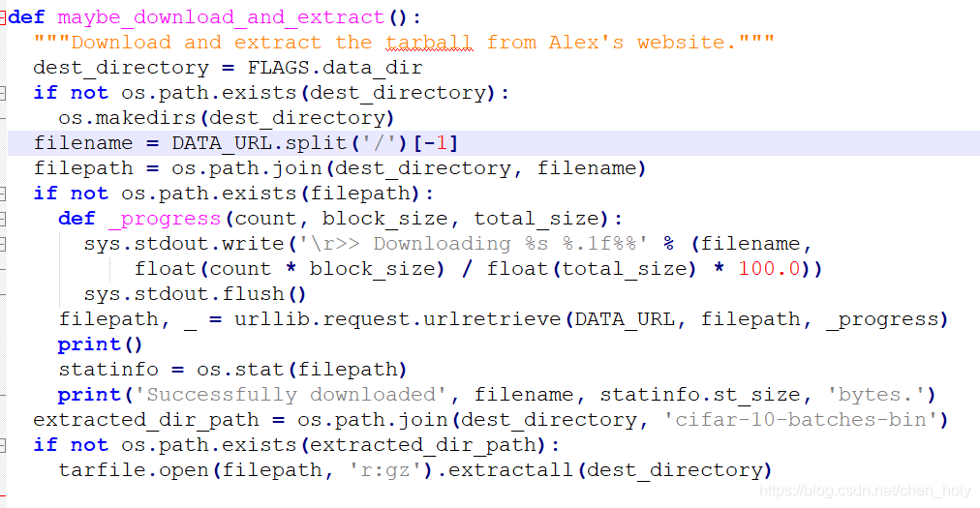Click 'dest_directory' at the start of the FLAGS assignment

pyautogui.click(x=121, y=68)
